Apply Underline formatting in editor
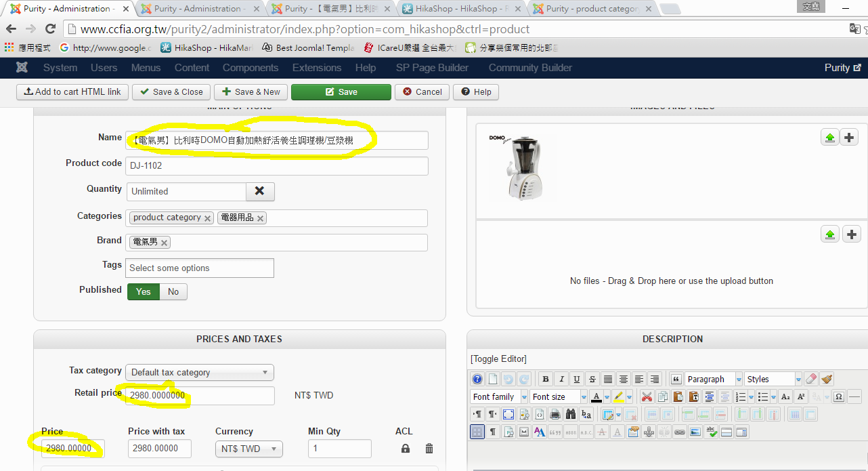Image resolution: width=868 pixels, height=471 pixels. pyautogui.click(x=577, y=379)
